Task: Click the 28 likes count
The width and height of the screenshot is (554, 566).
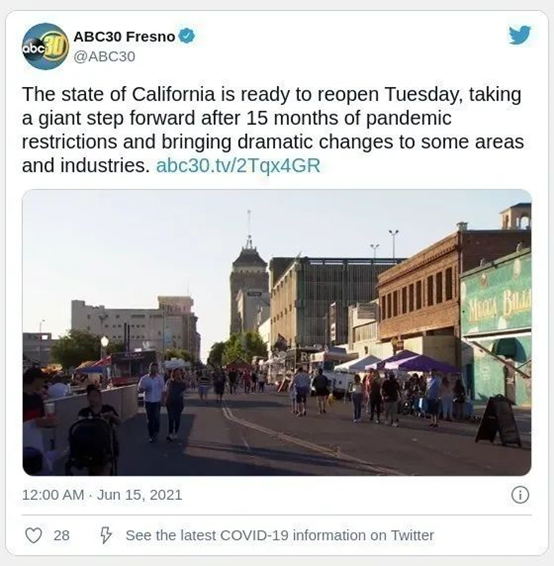Action: coord(62,535)
